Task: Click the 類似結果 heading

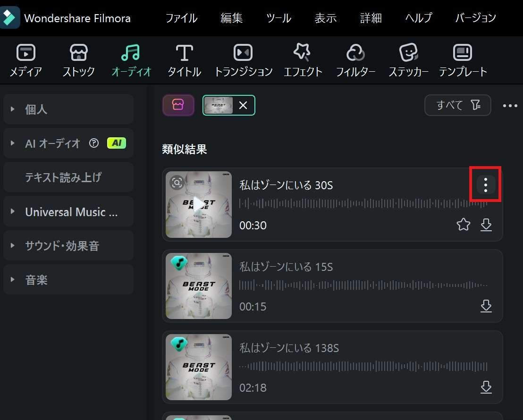Action: (185, 149)
